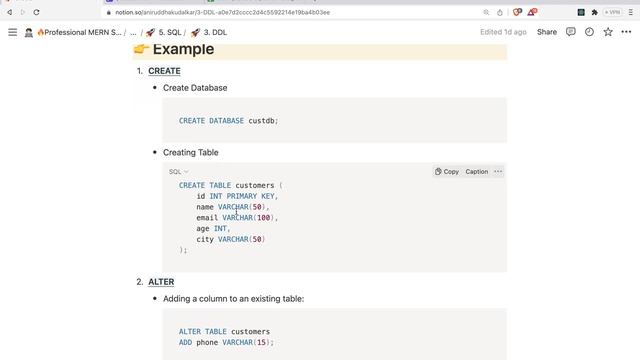Click the Example heading
Image resolution: width=640 pixels, height=360 pixels.
coord(183,49)
